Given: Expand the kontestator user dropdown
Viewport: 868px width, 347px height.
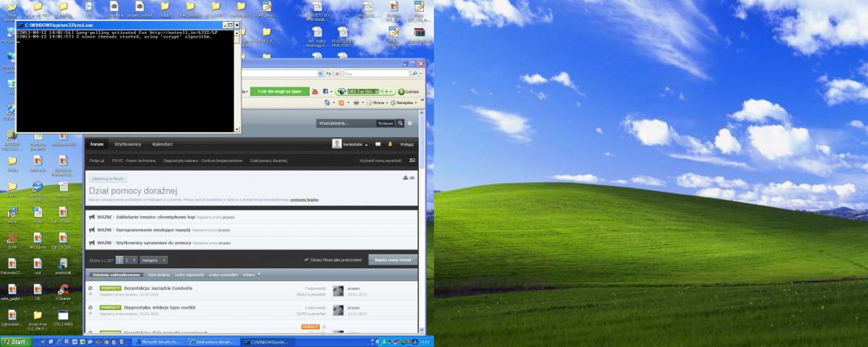Looking at the screenshot, I should click(366, 145).
